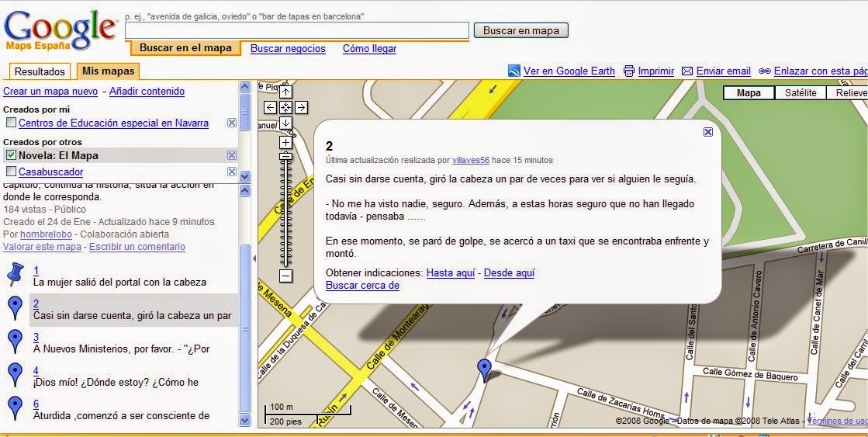Click the pushpin icon for entry 1
868x437 pixels.
pos(16,274)
